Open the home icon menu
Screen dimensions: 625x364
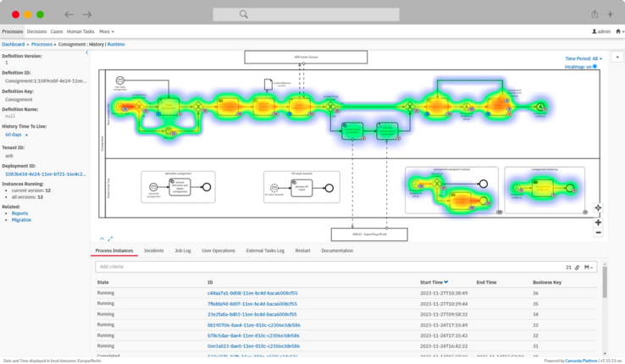coord(618,31)
